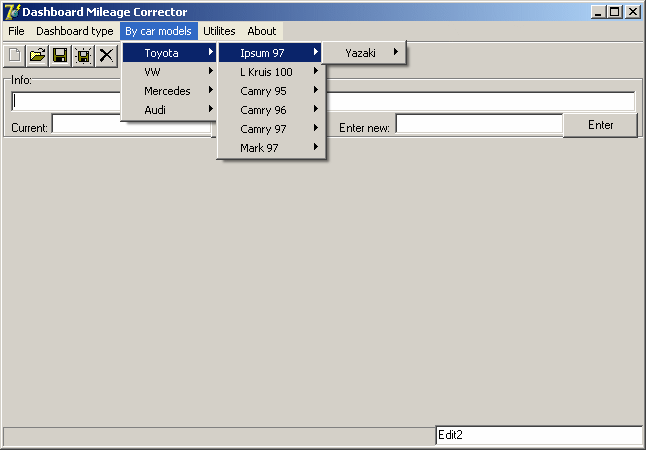This screenshot has height=450, width=646.
Task: Expand the Camry 96 submenu
Action: tap(270, 110)
